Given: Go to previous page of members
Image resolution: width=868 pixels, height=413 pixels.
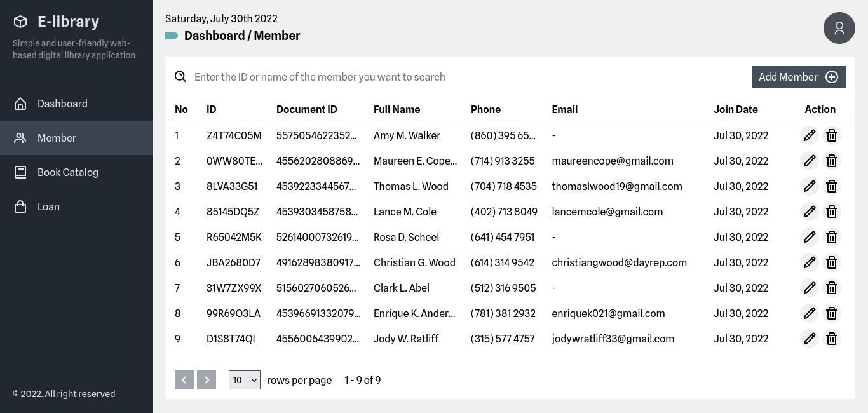Looking at the screenshot, I should pyautogui.click(x=184, y=380).
